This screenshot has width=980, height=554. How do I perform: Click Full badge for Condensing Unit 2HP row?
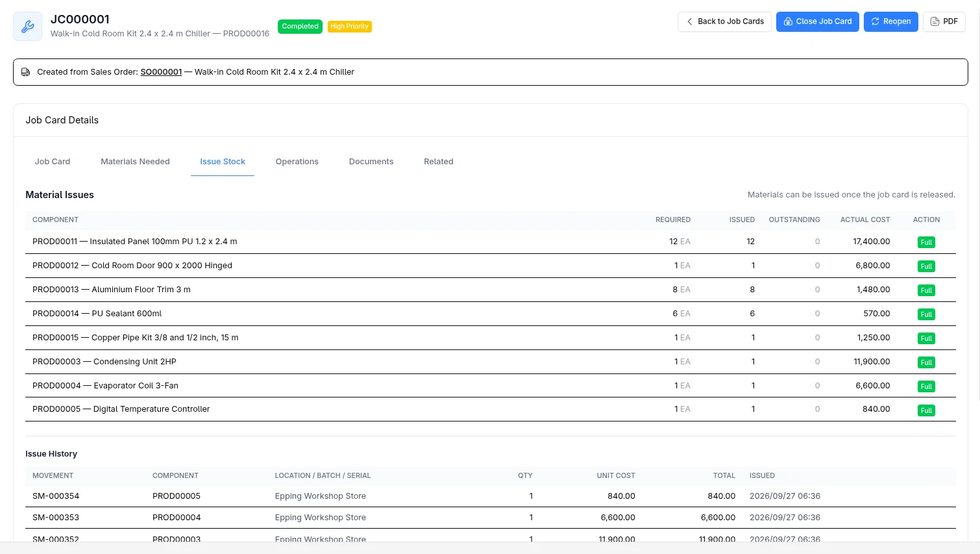(926, 362)
